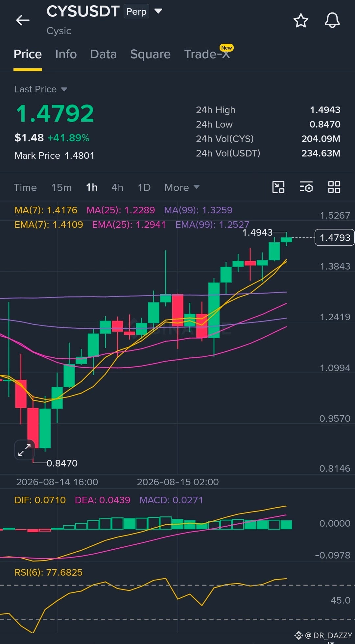Open the grid layout icon

tap(334, 187)
